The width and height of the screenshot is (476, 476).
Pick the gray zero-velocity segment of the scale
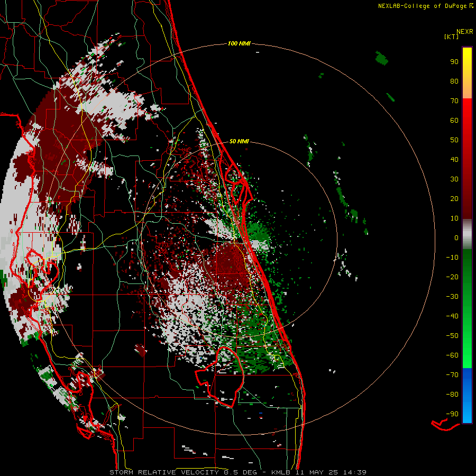point(467,234)
